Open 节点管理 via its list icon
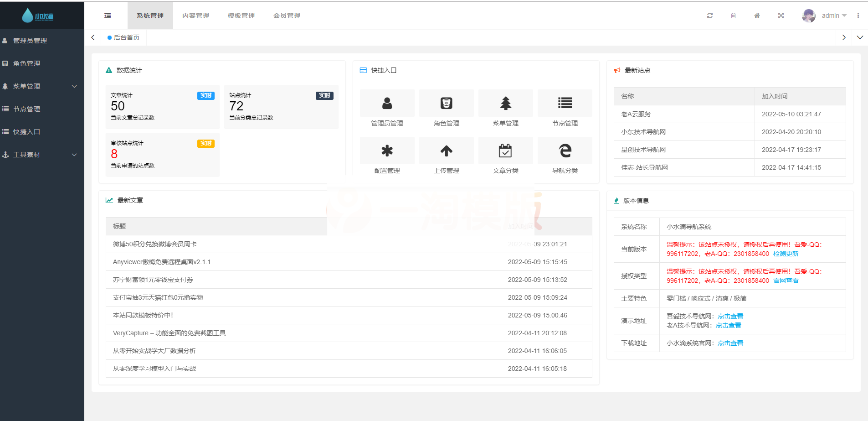Image resolution: width=868 pixels, height=421 pixels. [x=565, y=103]
